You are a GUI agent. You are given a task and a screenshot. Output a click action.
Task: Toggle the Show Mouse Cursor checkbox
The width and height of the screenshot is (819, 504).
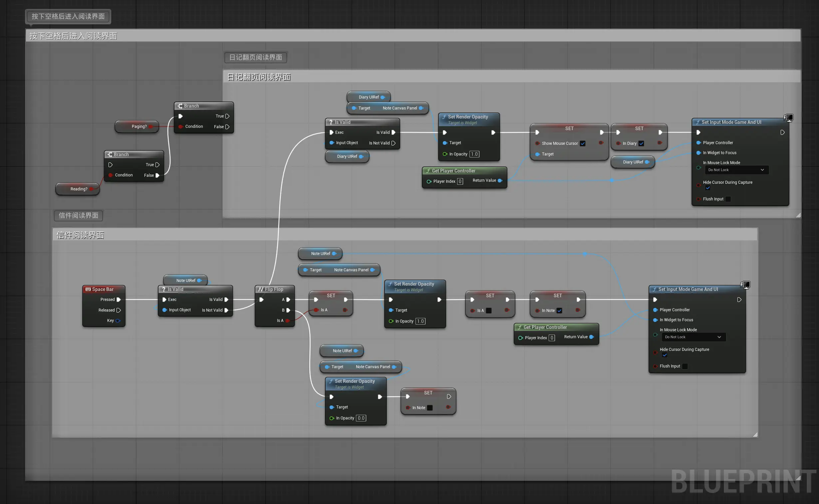tap(583, 143)
